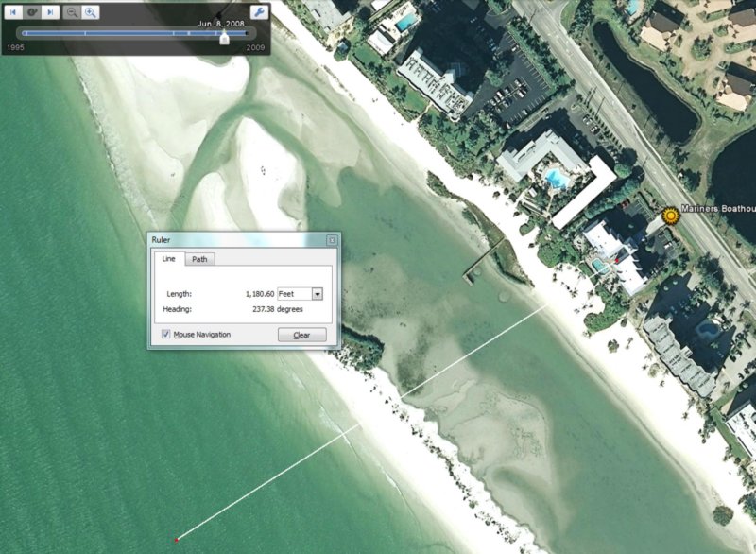Click the red endpoint of ruler line
Viewport: 756px width, 554px height.
pyautogui.click(x=177, y=540)
